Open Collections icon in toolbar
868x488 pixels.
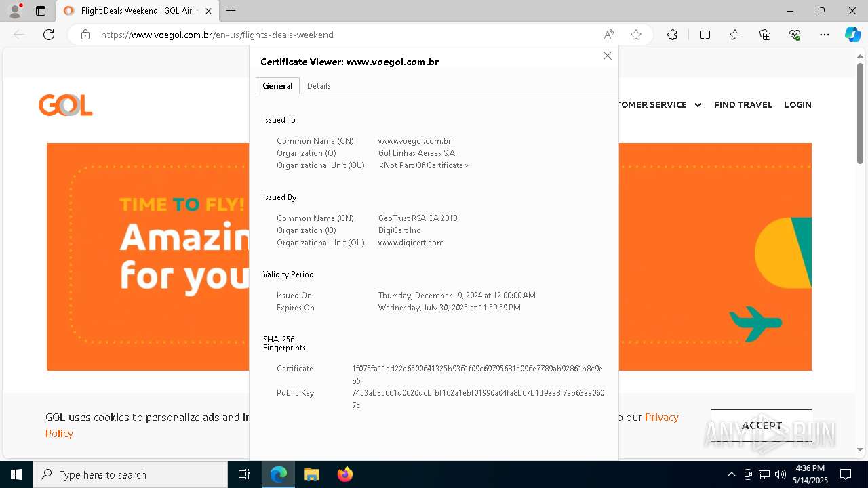[x=765, y=35]
